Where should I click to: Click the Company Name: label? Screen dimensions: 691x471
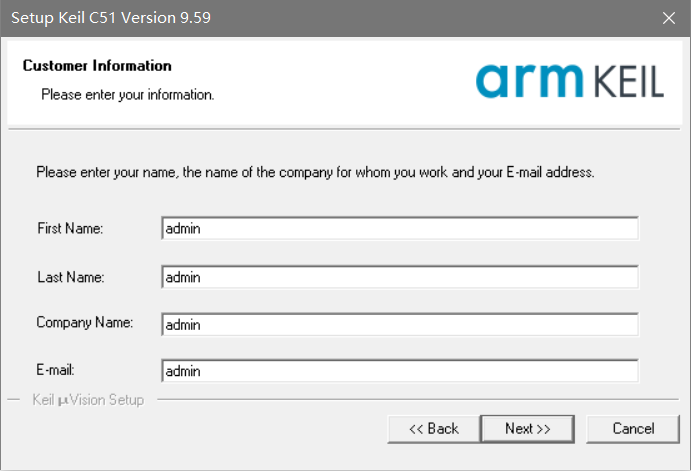[85, 323]
